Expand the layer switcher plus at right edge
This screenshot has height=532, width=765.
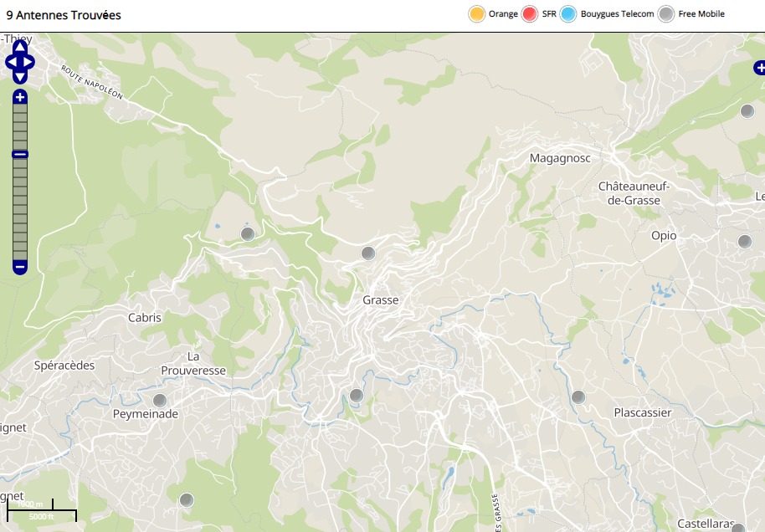pos(758,68)
